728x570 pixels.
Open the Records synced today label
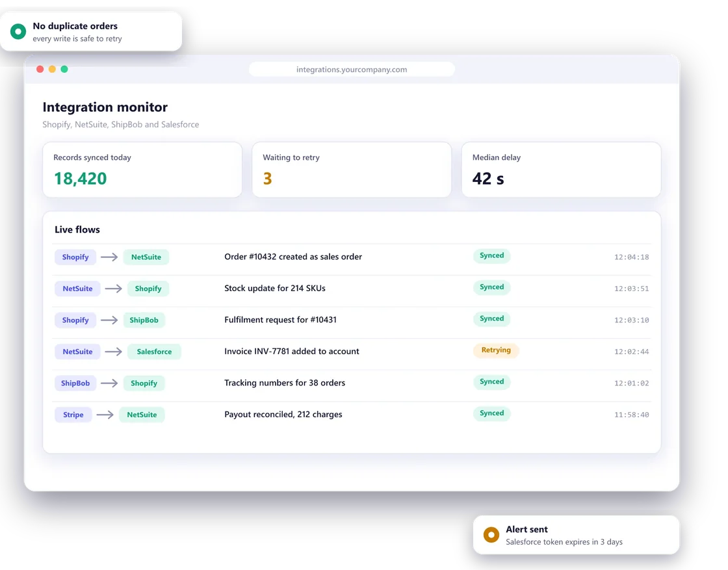[92, 157]
